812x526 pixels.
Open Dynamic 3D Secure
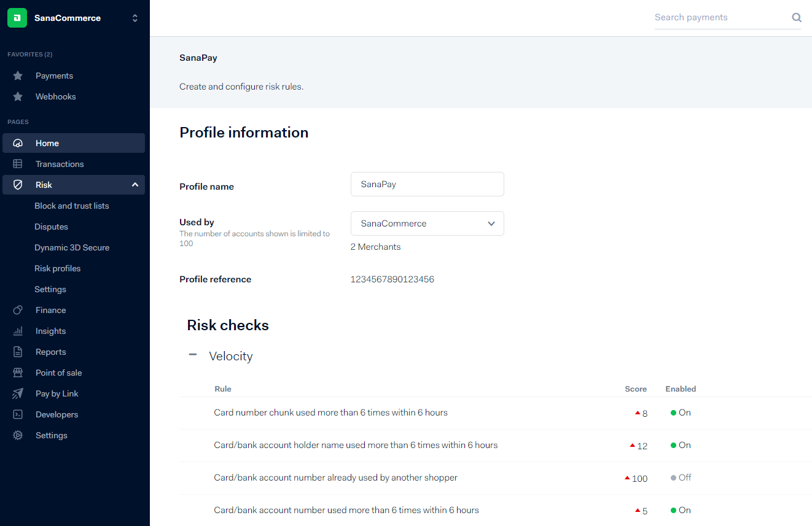point(72,247)
